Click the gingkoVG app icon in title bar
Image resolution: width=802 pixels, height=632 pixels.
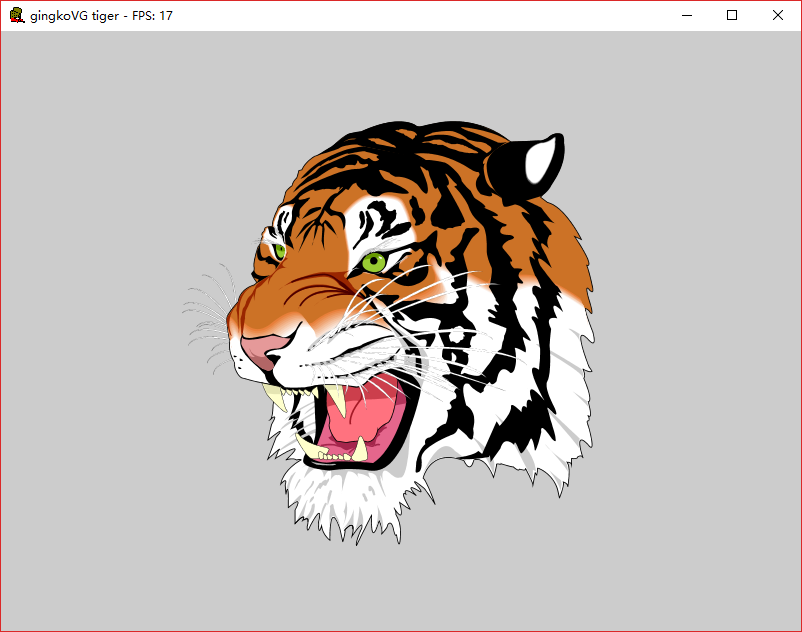[17, 15]
